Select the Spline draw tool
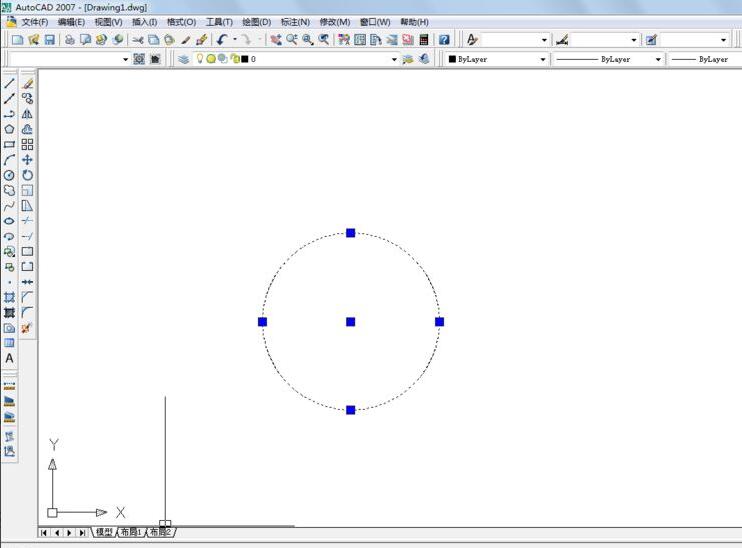The width and height of the screenshot is (742, 548). (x=9, y=206)
